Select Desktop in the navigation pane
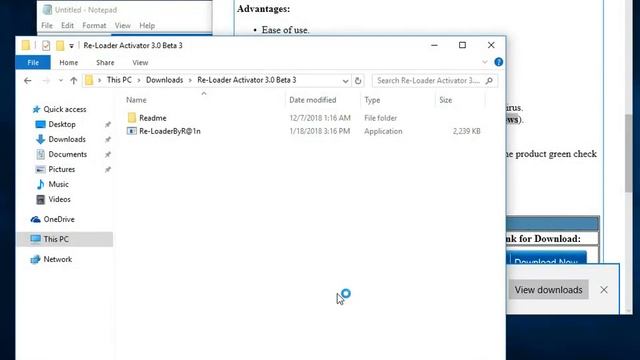The image size is (640, 360). coord(62,124)
